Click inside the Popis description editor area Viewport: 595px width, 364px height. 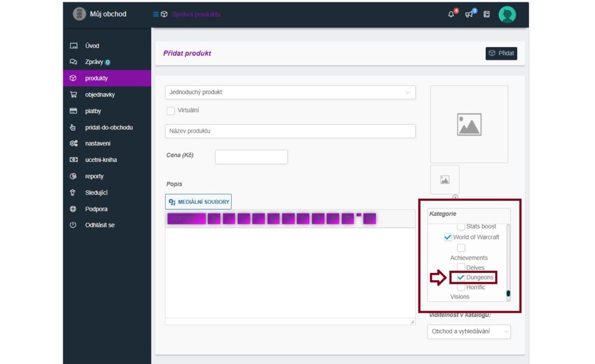[x=291, y=273]
